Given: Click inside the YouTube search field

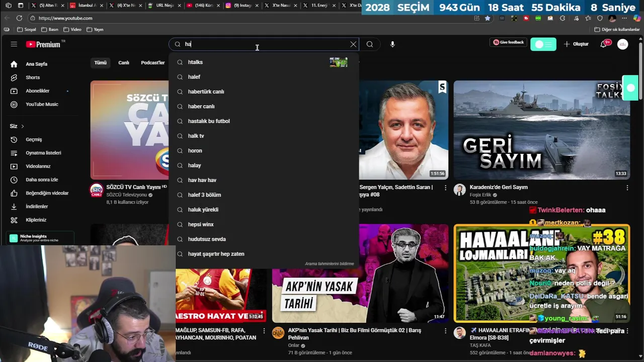Looking at the screenshot, I should coord(264,44).
